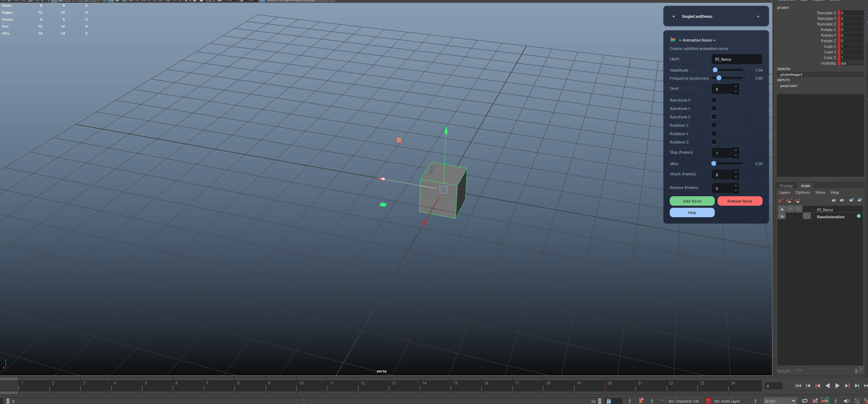Play animation backwards
868x404 pixels.
click(828, 386)
